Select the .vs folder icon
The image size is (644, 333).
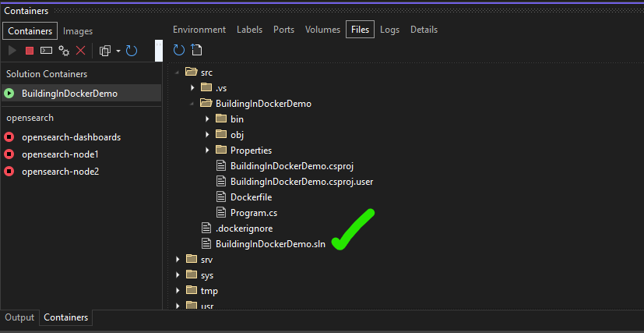coord(206,87)
